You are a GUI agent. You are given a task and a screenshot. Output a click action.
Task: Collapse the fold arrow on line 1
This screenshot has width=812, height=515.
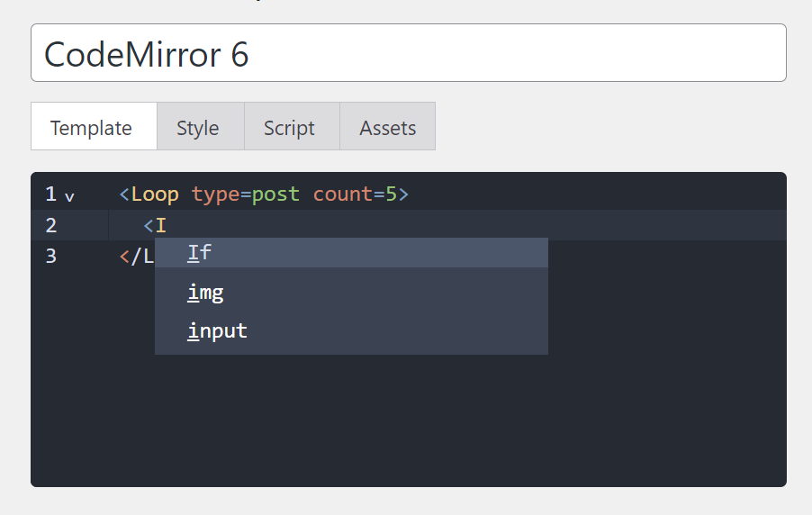[69, 197]
